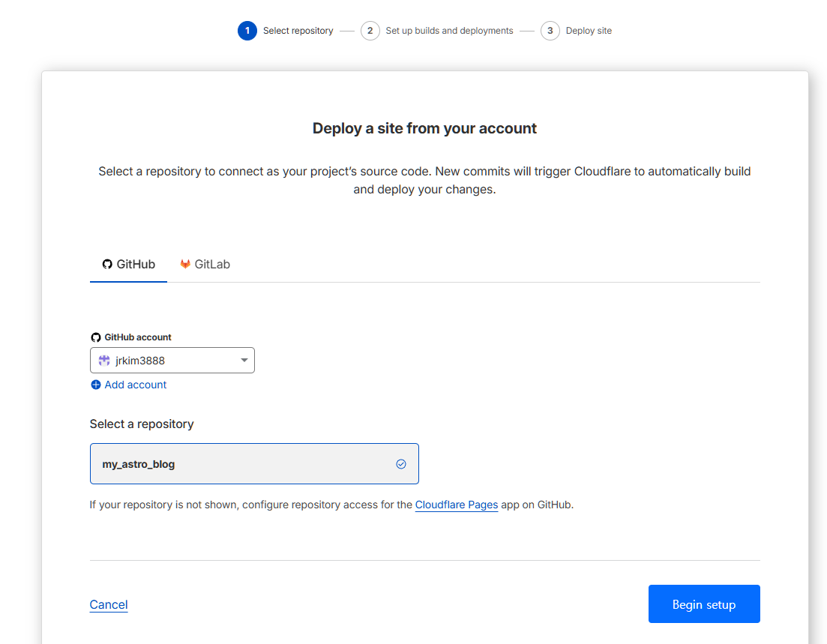Click the step 3 numbered circle

tap(550, 31)
